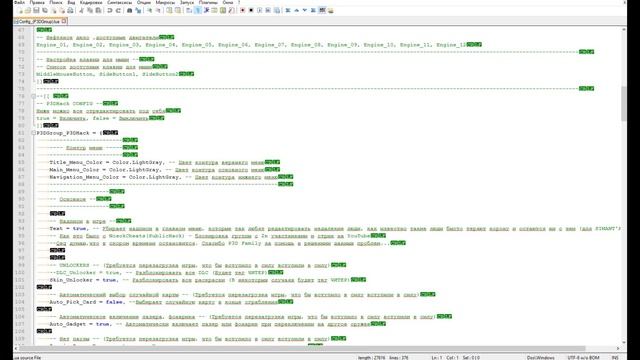Toggle word wrap in toolbar
This screenshot has width=640, height=360.
coord(189,10)
